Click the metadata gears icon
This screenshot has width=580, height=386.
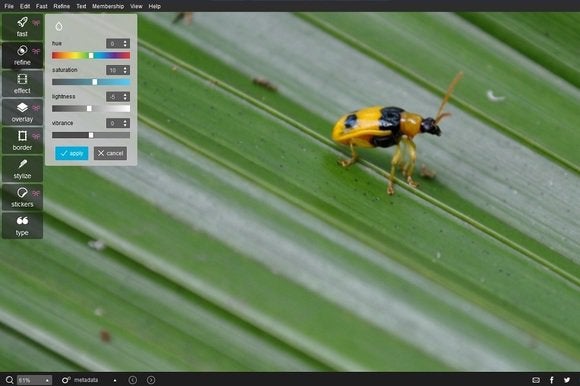pyautogui.click(x=66, y=380)
